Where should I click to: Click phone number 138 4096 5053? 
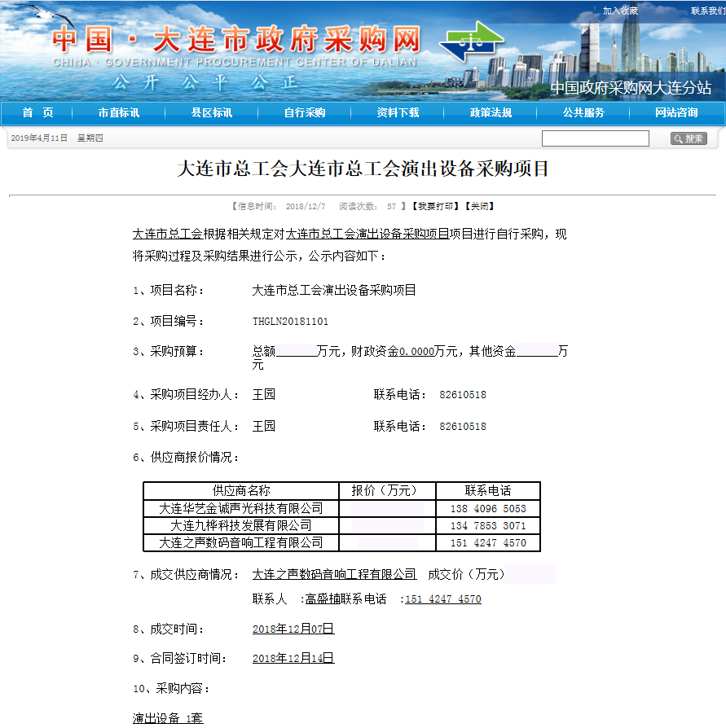click(488, 508)
